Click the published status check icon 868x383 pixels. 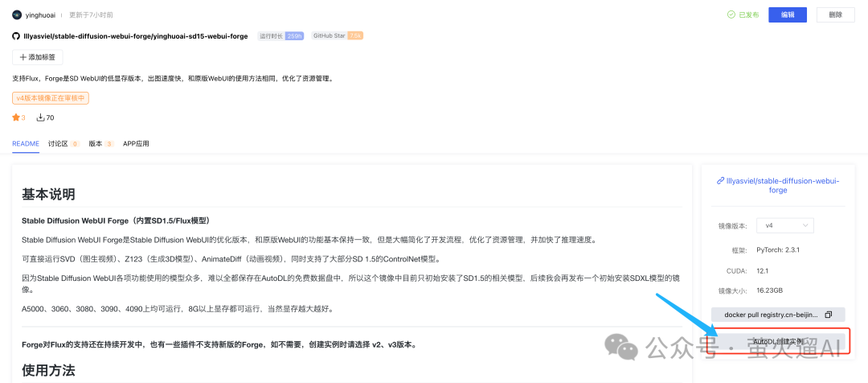(731, 15)
